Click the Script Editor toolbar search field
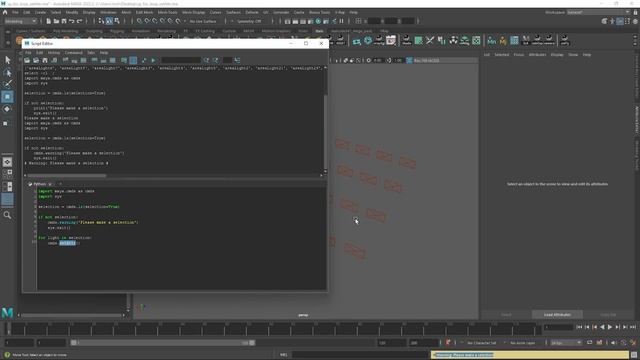Screen dimensions: 640x360 (181, 60)
